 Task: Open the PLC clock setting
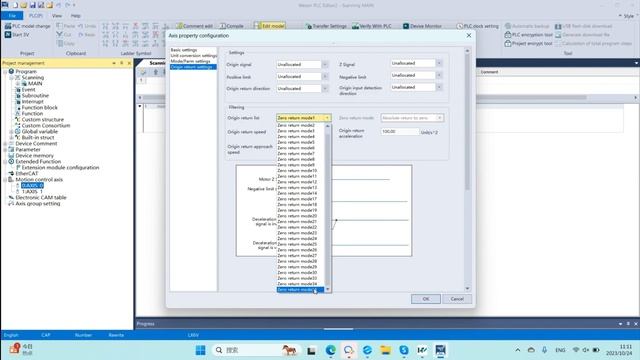coord(478,26)
